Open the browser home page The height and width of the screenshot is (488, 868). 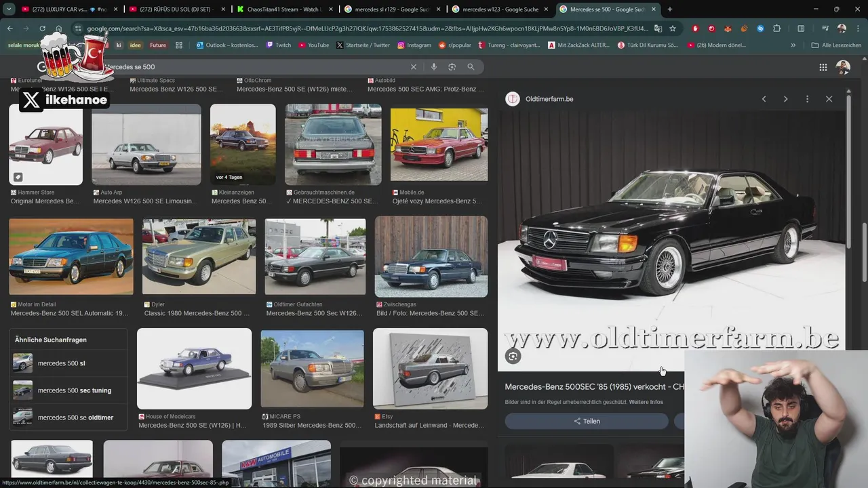click(x=58, y=28)
